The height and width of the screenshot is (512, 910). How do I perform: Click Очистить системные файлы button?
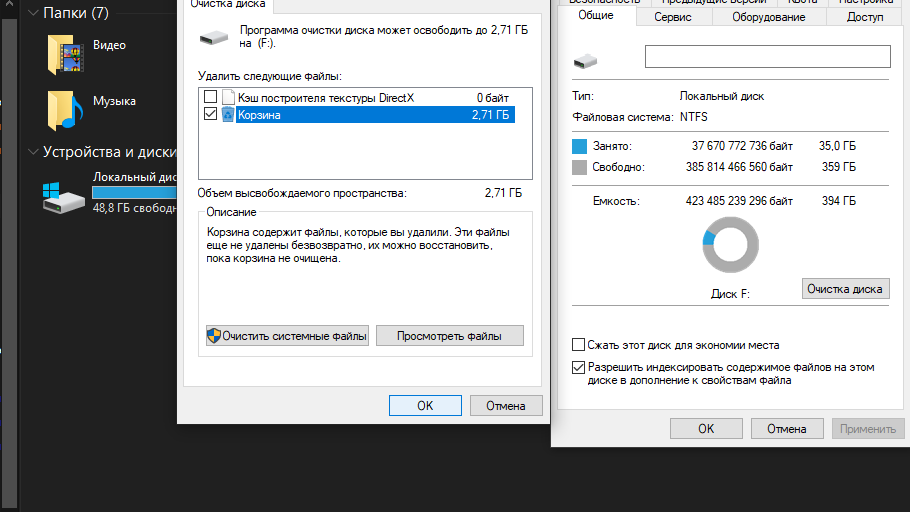(287, 336)
